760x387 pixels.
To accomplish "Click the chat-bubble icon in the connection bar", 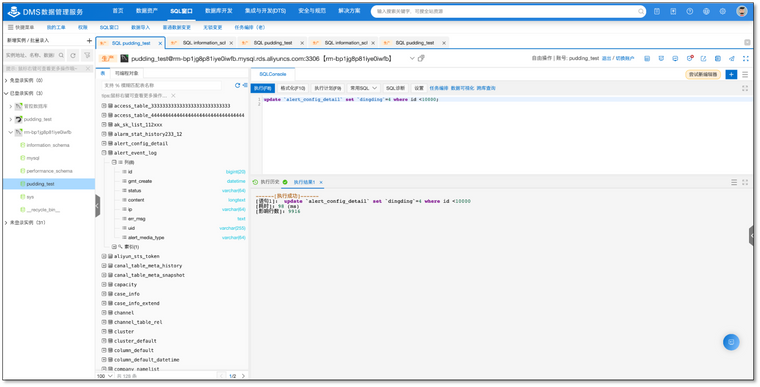I will (675, 58).
